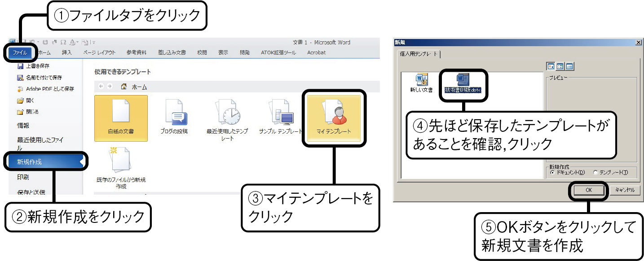
Task: Select the ドキュメント(D) radio button
Action: [x=568, y=172]
